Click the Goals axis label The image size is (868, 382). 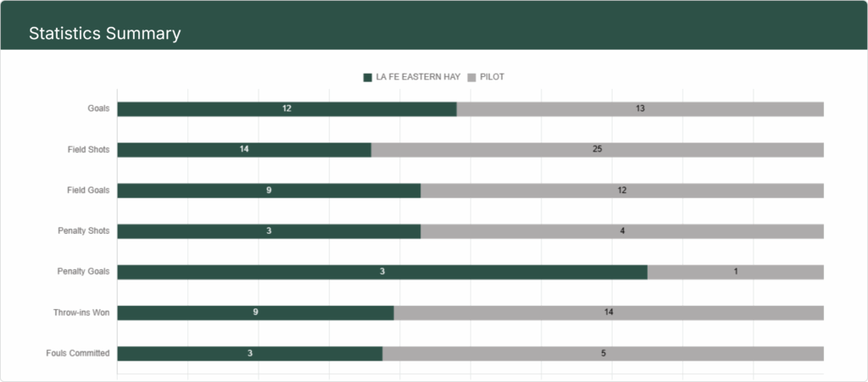pos(98,108)
